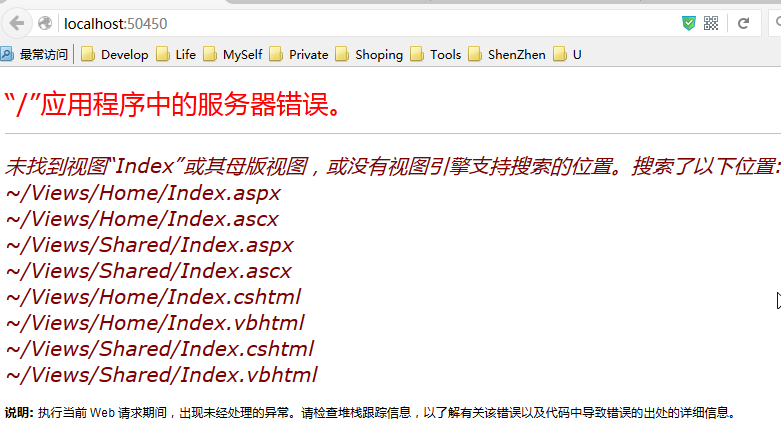Open the Shoping bookmark folder
This screenshot has height=421, width=781.
pos(369,54)
